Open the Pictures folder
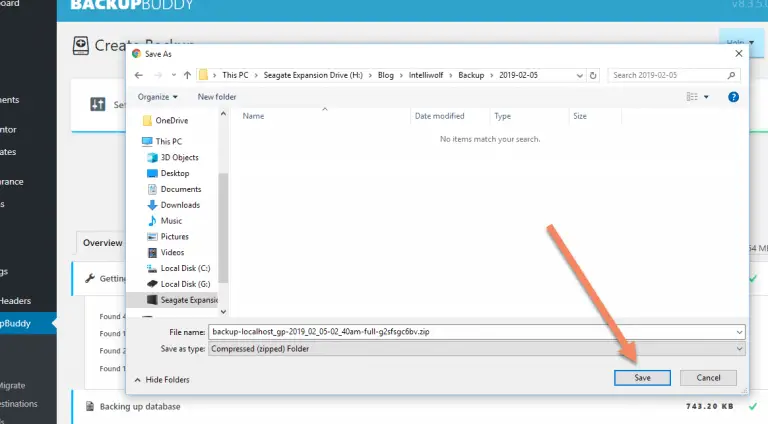 coord(168,236)
